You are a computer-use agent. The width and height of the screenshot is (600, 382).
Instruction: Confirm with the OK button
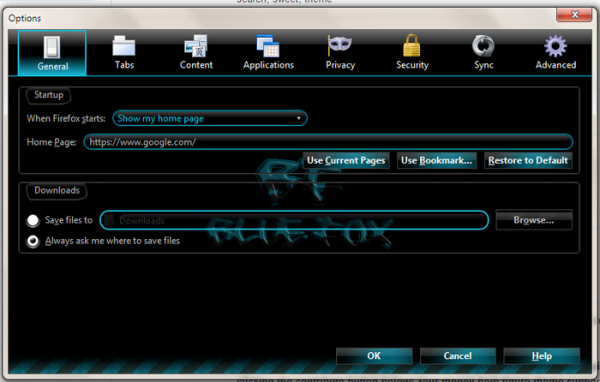coord(374,356)
